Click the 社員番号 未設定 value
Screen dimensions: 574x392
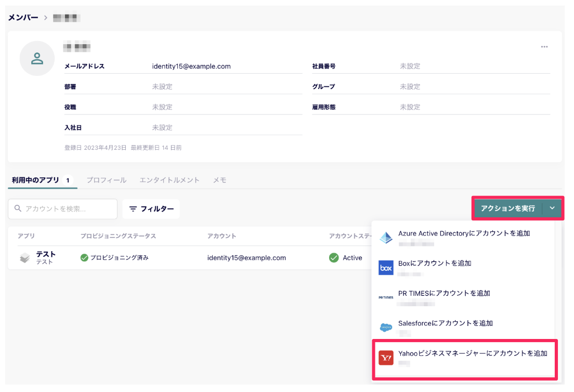[410, 66]
